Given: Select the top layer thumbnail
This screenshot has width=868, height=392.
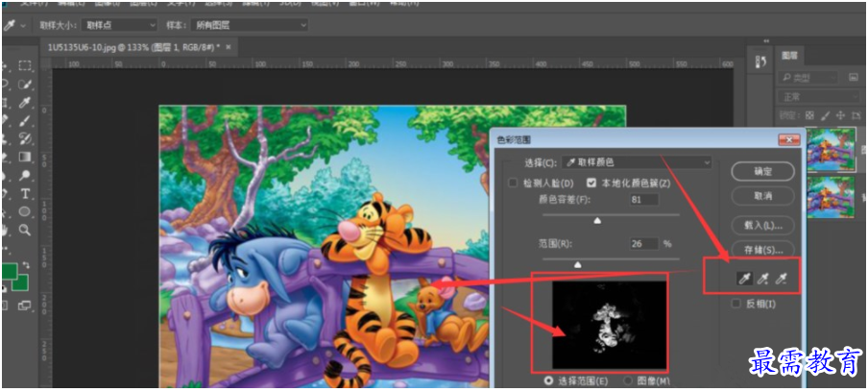Looking at the screenshot, I should [831, 150].
